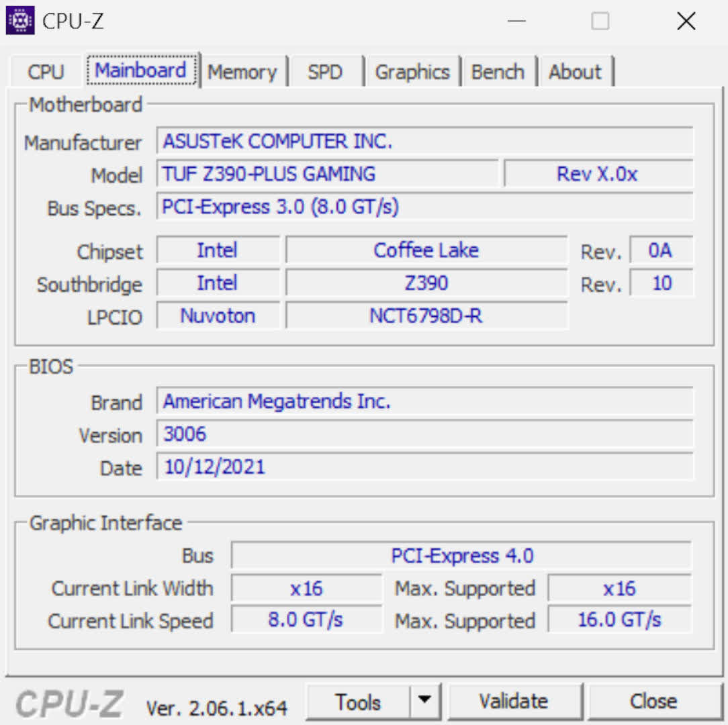Select the Model value TUF Z390-PLUS GAMING
The image size is (728, 725).
click(327, 174)
